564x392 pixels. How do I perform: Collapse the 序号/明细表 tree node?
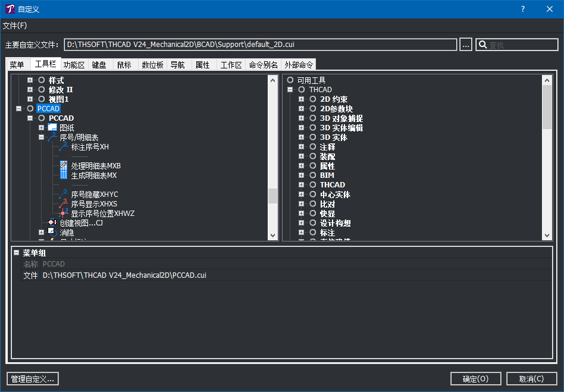[42, 137]
